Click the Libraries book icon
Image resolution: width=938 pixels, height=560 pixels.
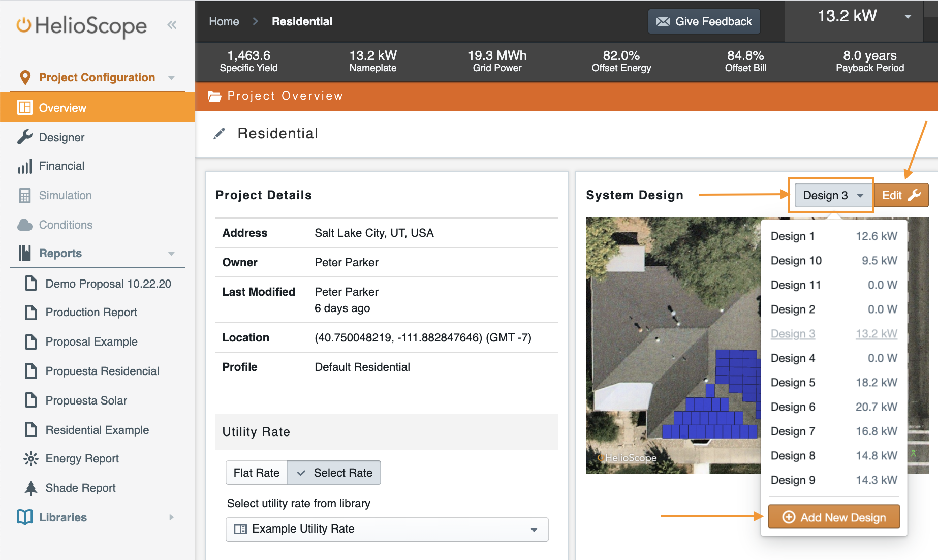[x=25, y=517]
